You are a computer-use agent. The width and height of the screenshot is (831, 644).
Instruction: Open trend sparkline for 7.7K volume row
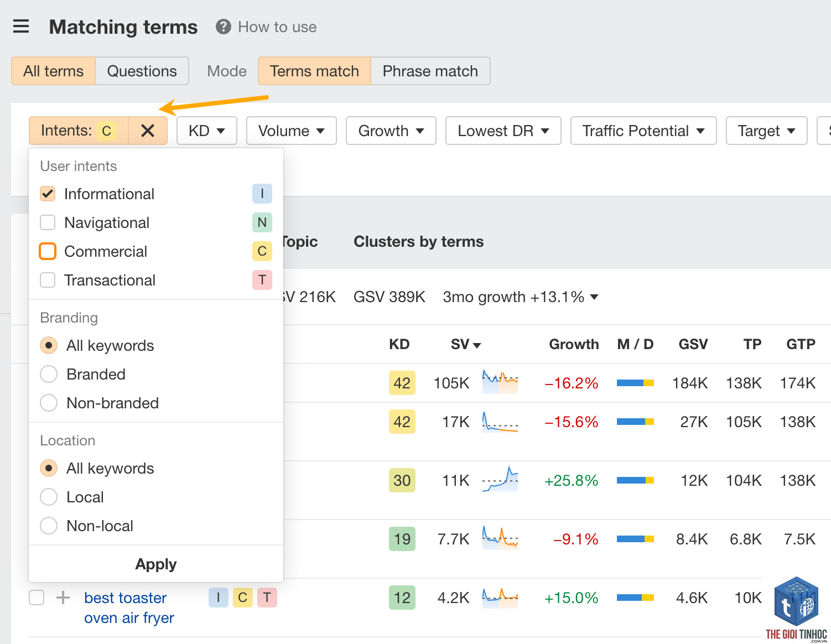[x=500, y=538]
